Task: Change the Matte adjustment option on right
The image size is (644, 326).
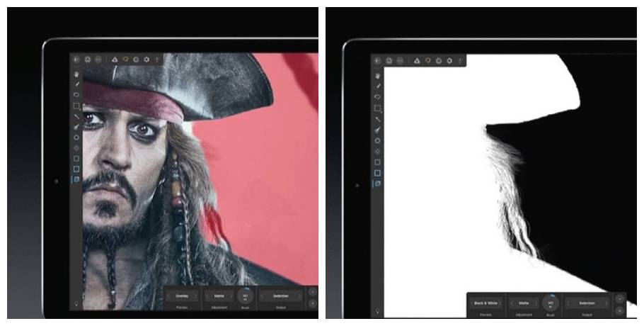Action: click(x=524, y=303)
